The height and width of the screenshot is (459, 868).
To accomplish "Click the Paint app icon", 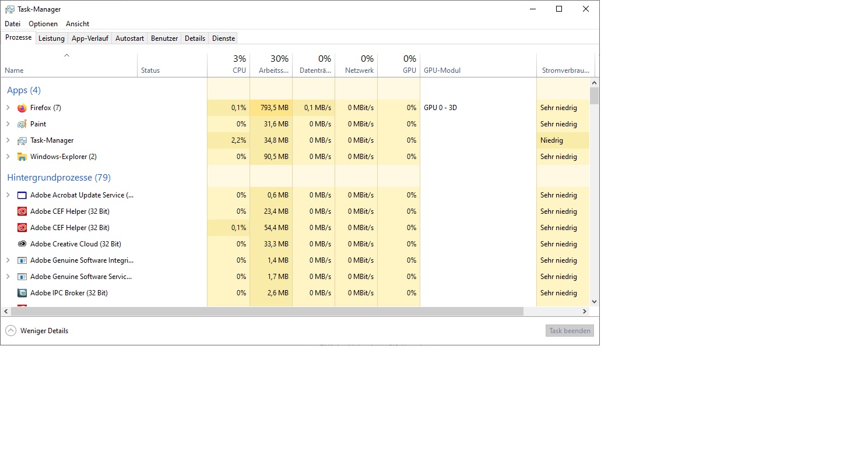I will tap(22, 124).
